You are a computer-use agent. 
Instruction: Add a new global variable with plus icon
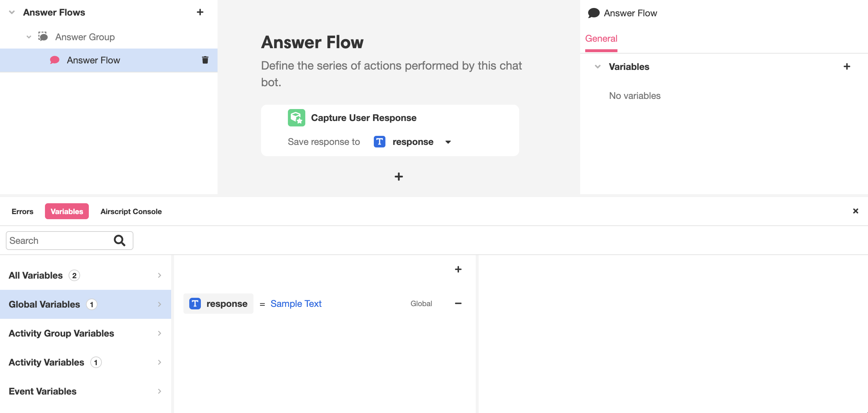point(458,269)
